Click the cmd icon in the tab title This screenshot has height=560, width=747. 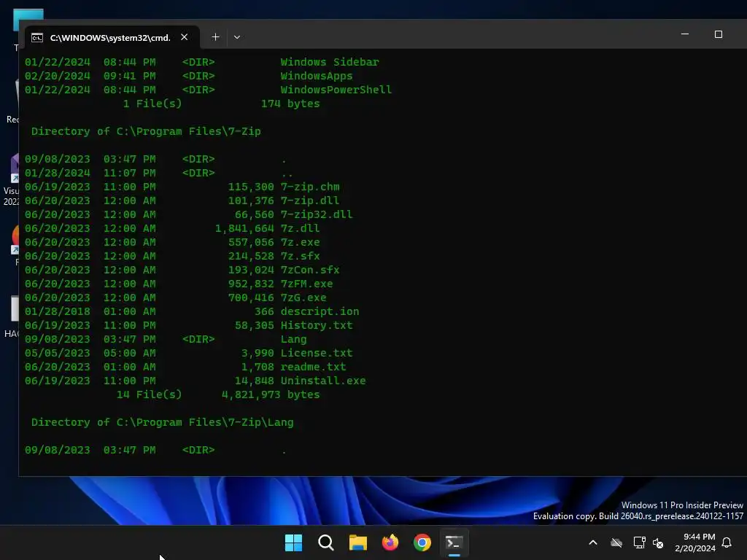pyautogui.click(x=37, y=38)
